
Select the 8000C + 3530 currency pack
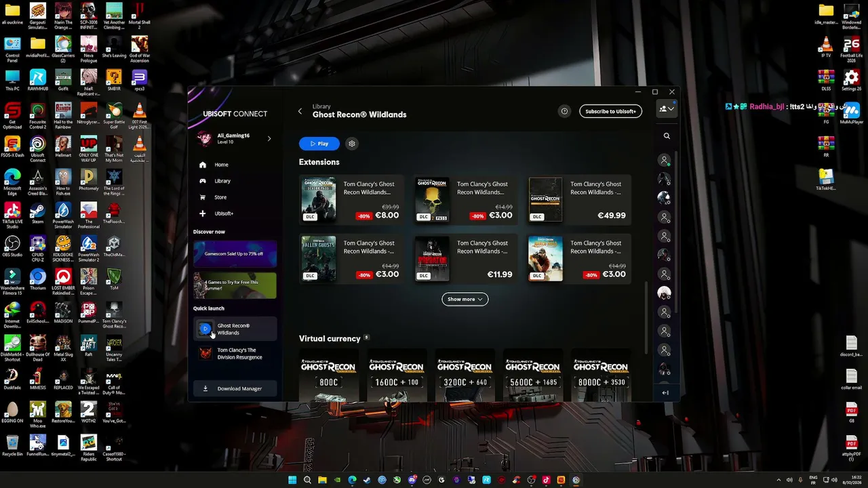click(601, 376)
